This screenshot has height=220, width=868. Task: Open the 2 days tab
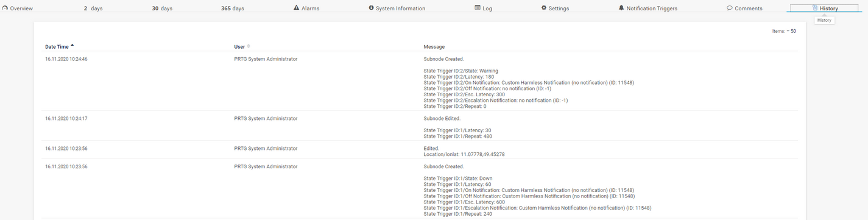pos(93,9)
